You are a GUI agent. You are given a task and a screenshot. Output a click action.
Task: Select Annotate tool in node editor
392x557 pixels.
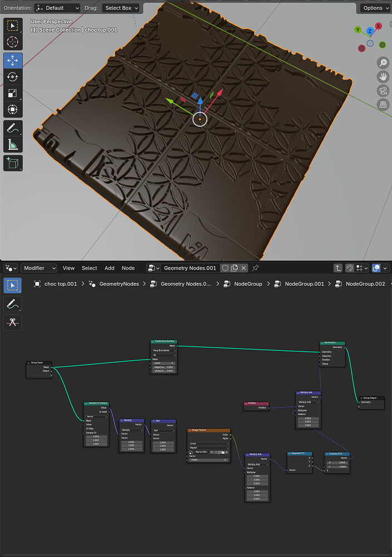(12, 304)
